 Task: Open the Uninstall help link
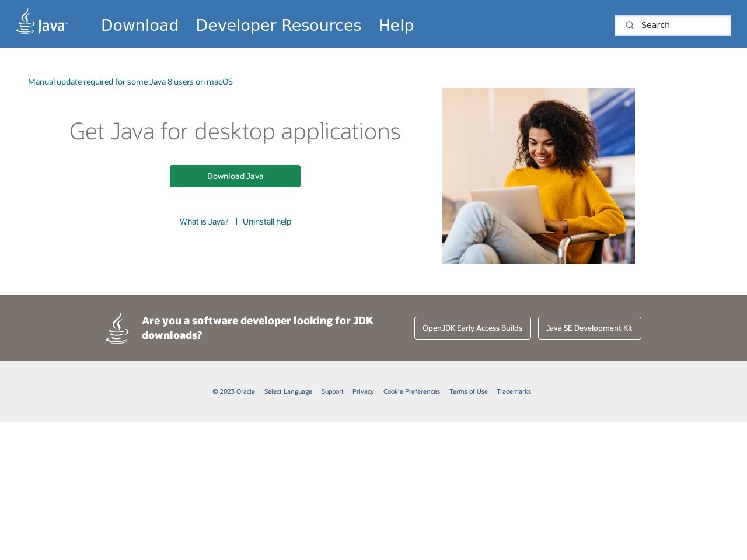pos(267,222)
